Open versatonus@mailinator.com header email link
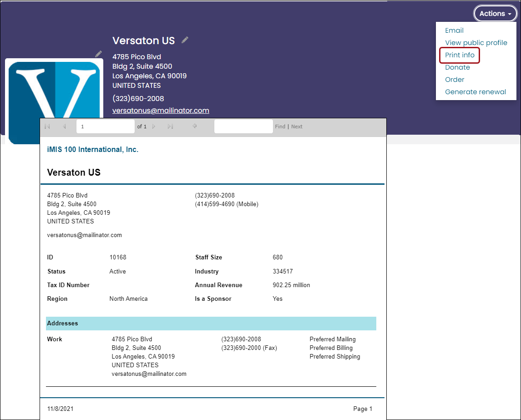Viewport: 521px width, 420px height. point(161,110)
